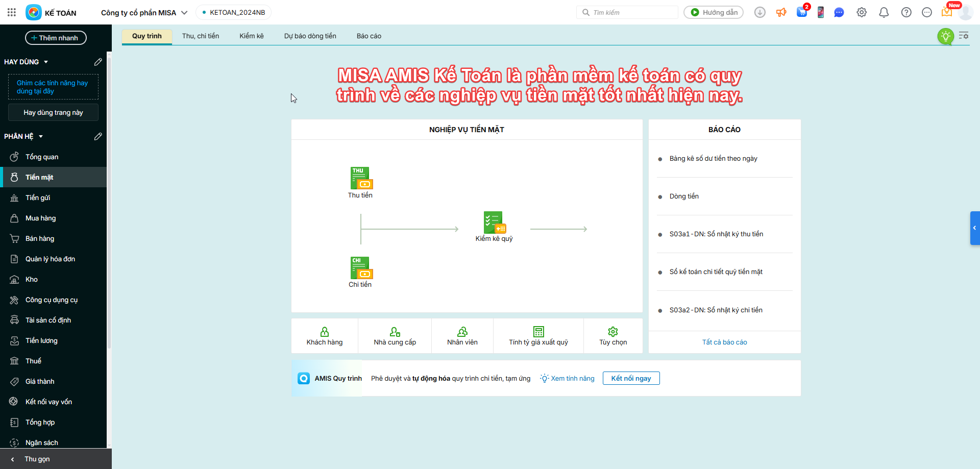
Task: Open Tổng hợp module in sidebar
Action: [x=53, y=422]
